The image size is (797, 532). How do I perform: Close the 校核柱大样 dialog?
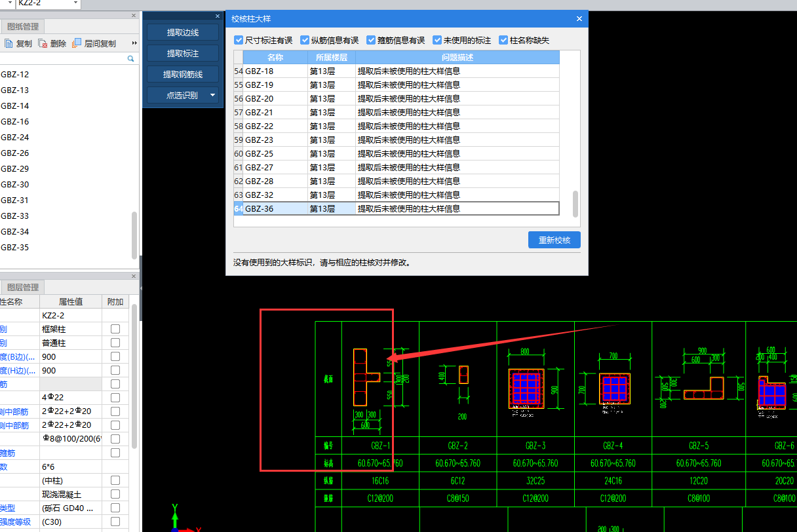click(x=579, y=19)
